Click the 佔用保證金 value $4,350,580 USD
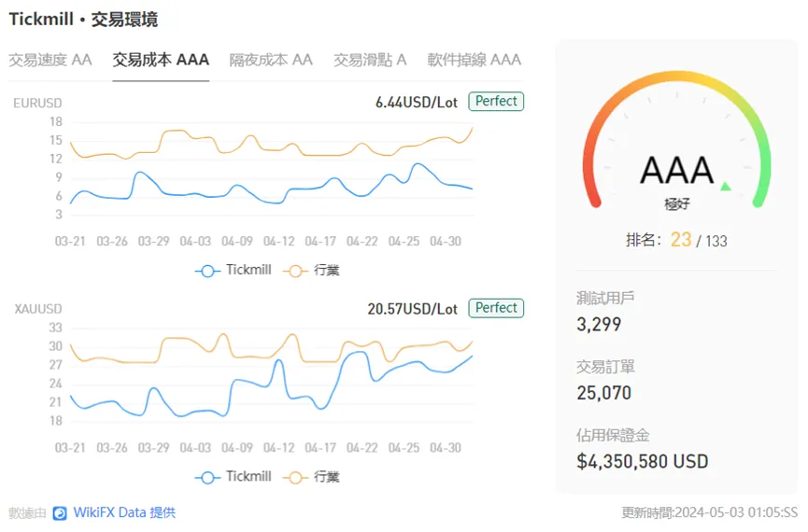The width and height of the screenshot is (808, 532). tap(643, 461)
